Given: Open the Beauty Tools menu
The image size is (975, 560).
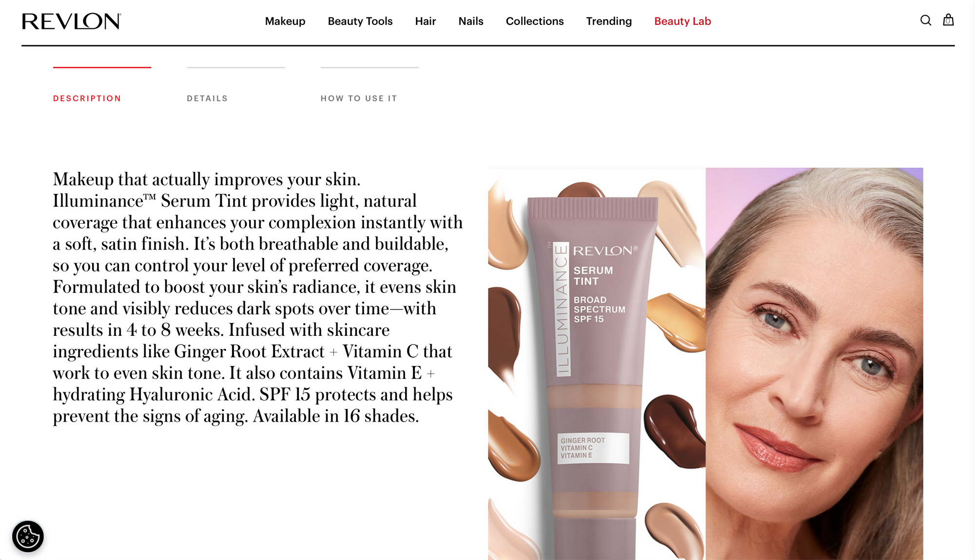Looking at the screenshot, I should (x=360, y=21).
